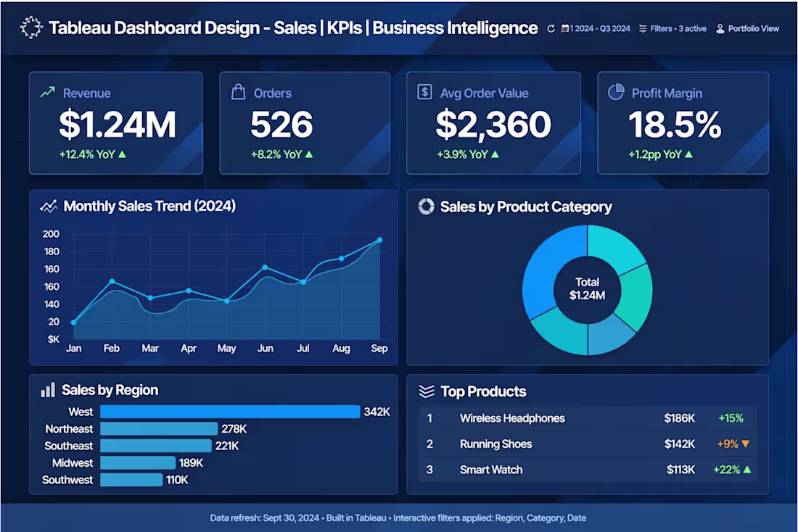
Task: Click the Northeast region bar
Action: pyautogui.click(x=159, y=429)
